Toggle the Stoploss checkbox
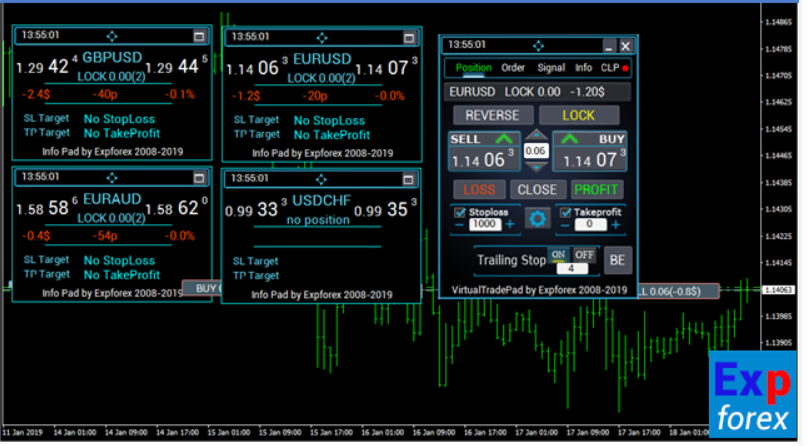This screenshot has height=446, width=808. tap(460, 212)
